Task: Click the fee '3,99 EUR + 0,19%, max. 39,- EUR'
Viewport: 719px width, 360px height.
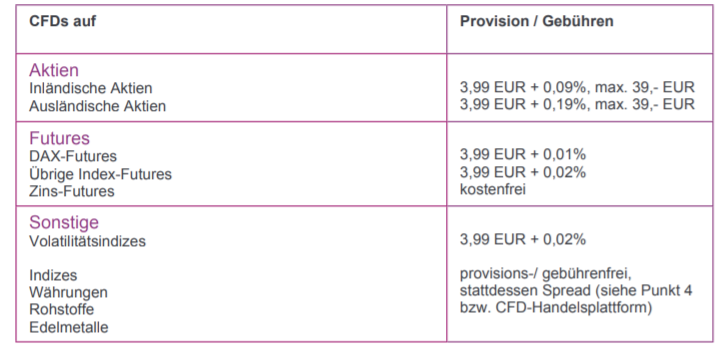Action: point(577,104)
